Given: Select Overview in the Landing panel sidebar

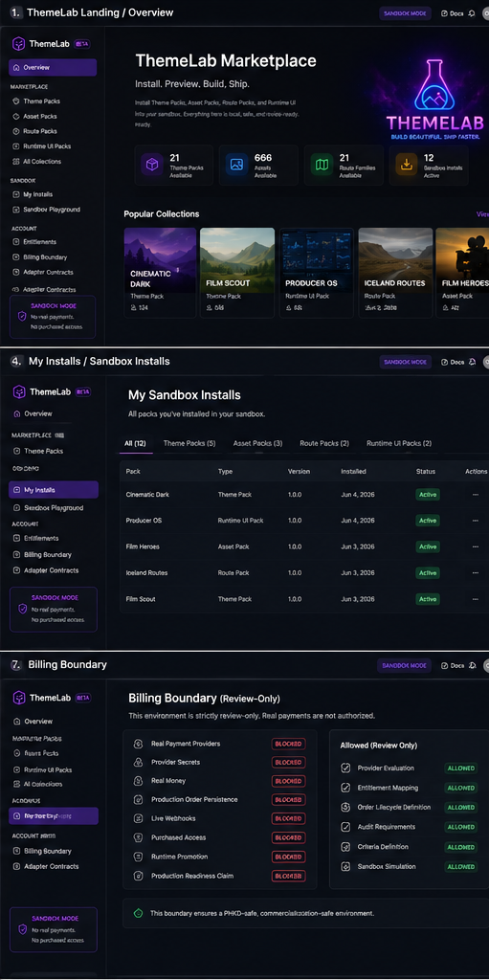Looking at the screenshot, I should (x=54, y=68).
